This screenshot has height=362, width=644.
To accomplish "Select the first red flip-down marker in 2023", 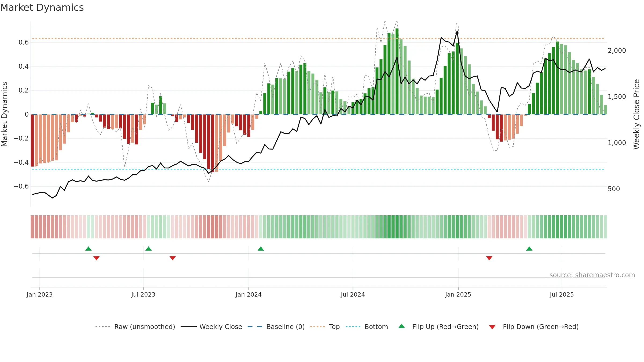I will click(96, 258).
